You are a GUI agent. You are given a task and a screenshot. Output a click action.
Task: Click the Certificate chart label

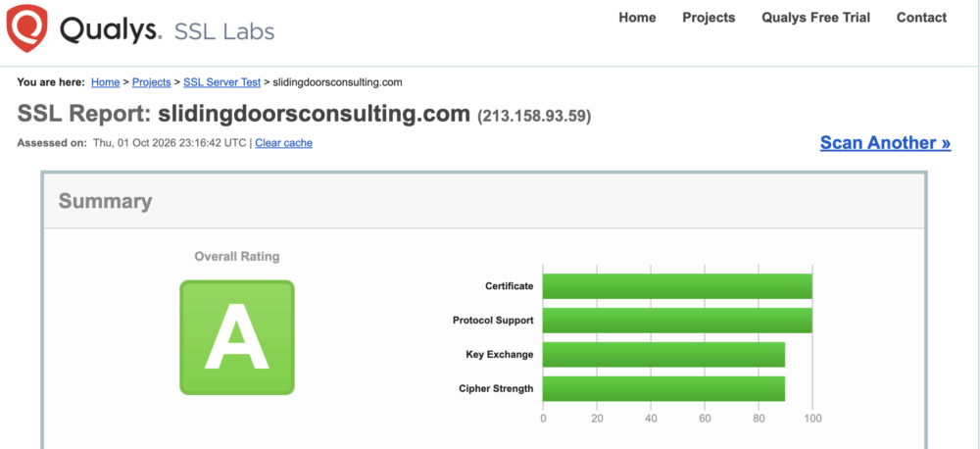[510, 286]
